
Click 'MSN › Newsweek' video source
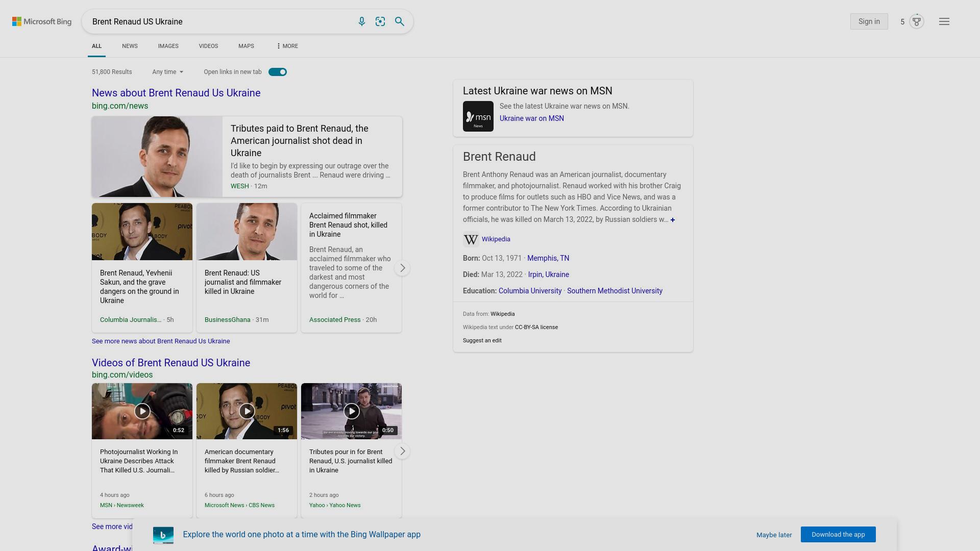pyautogui.click(x=122, y=505)
